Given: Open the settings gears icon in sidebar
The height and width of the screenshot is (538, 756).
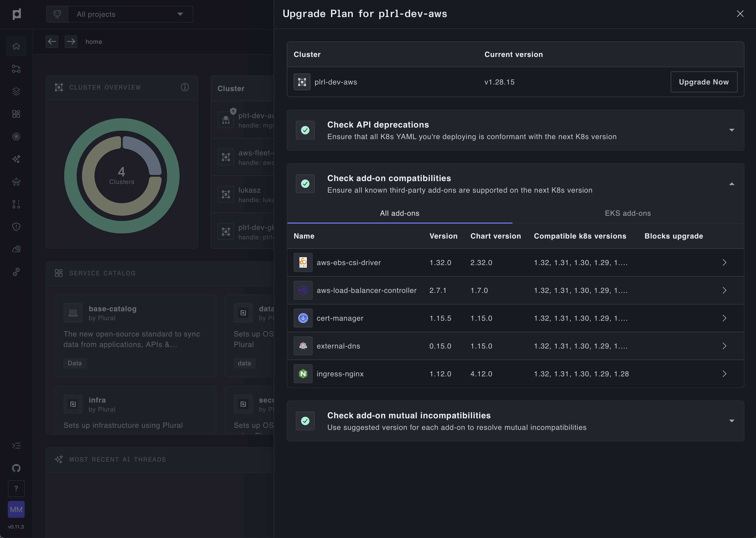Looking at the screenshot, I should point(16,272).
